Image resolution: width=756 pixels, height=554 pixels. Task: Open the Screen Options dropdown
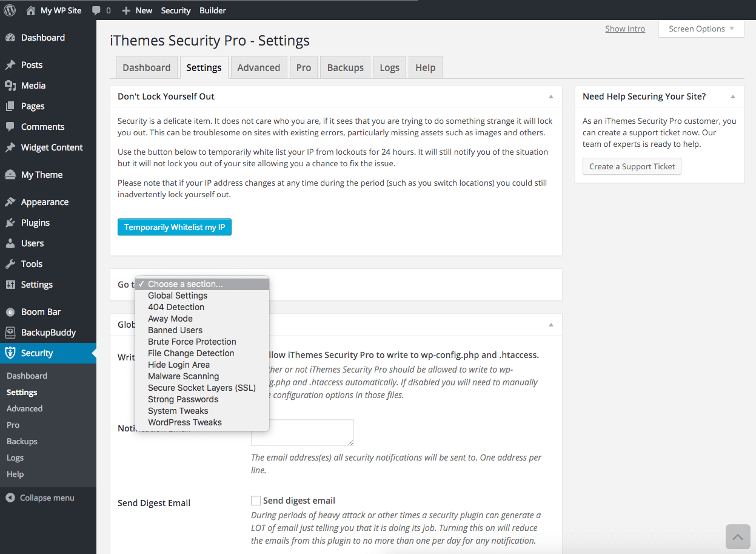[701, 29]
